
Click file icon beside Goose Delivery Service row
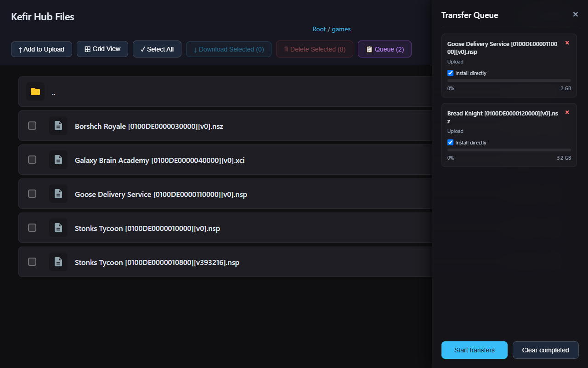coord(58,194)
